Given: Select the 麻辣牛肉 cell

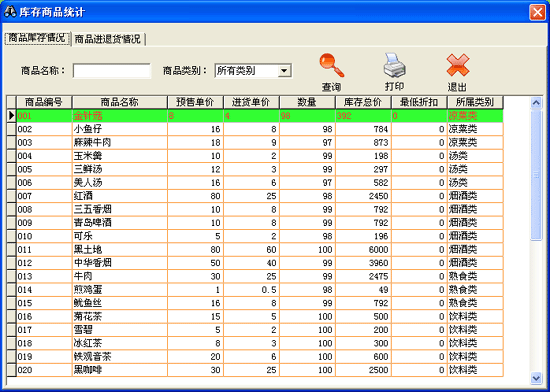Looking at the screenshot, I should click(x=120, y=142).
